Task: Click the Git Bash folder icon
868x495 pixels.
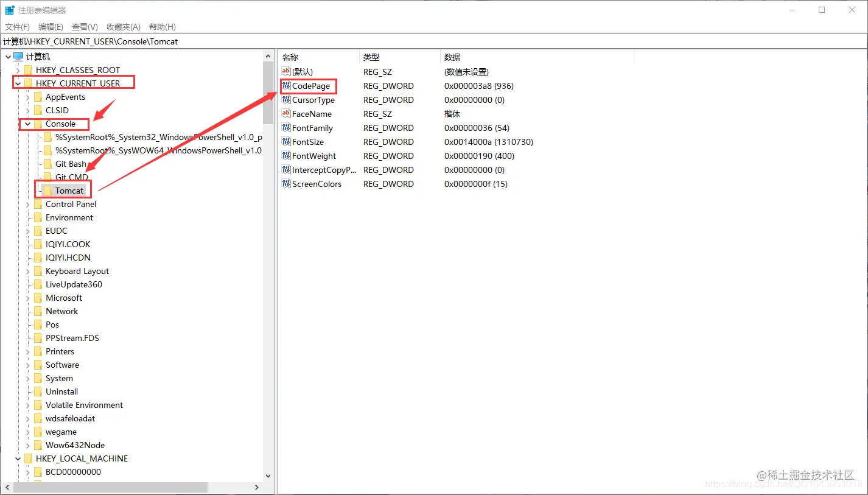Action: (47, 164)
